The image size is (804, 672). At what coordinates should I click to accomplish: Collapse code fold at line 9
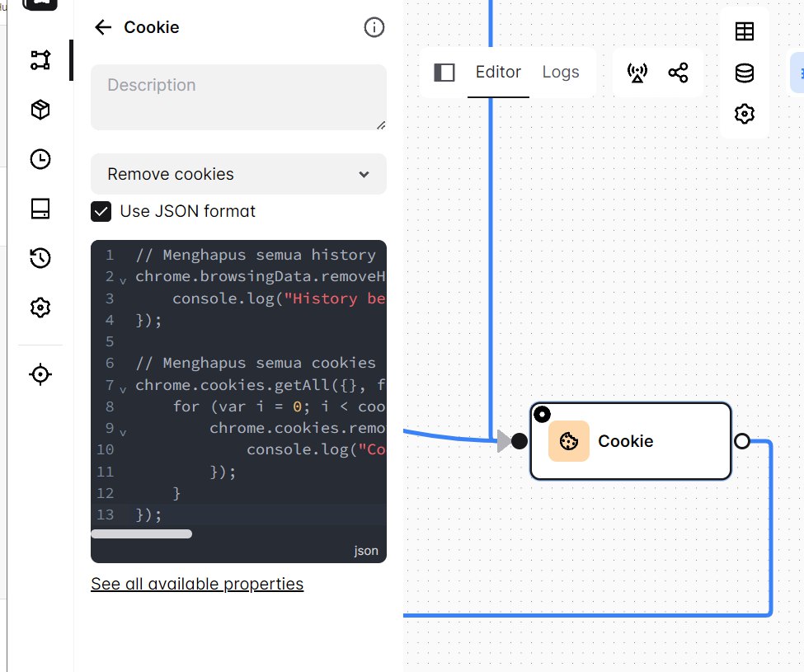click(123, 433)
